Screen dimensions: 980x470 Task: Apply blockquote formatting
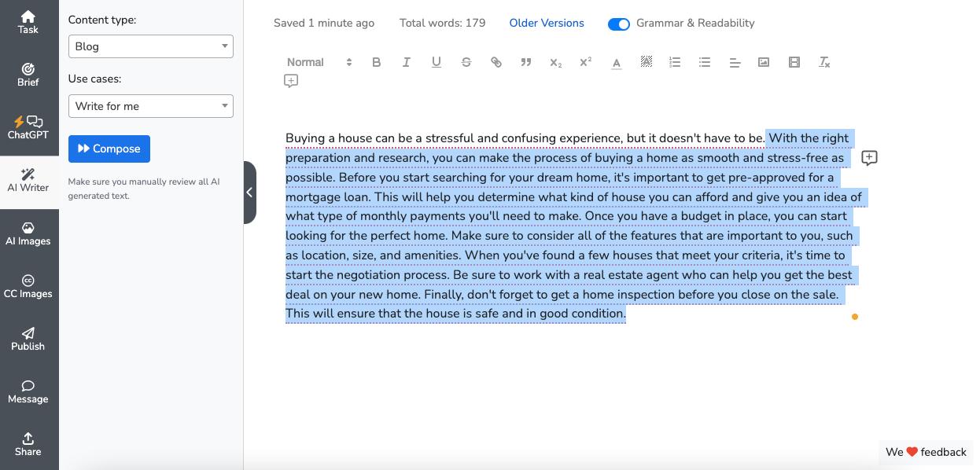(x=526, y=62)
